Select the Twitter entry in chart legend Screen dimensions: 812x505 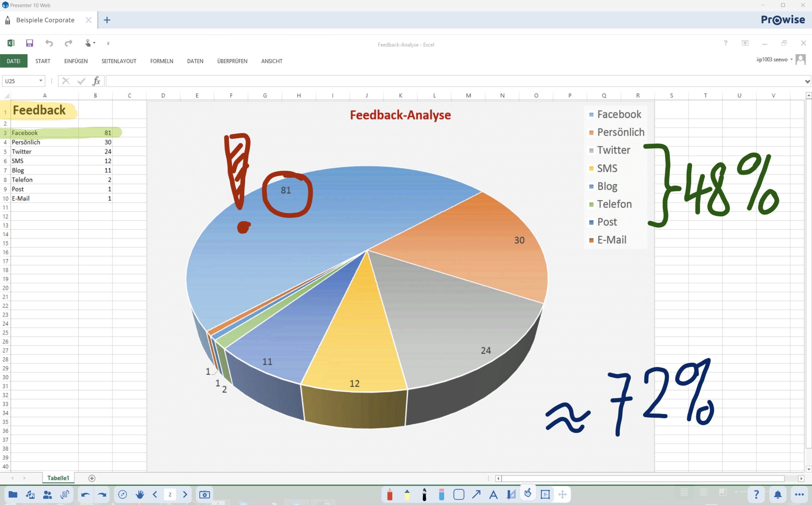(x=610, y=150)
